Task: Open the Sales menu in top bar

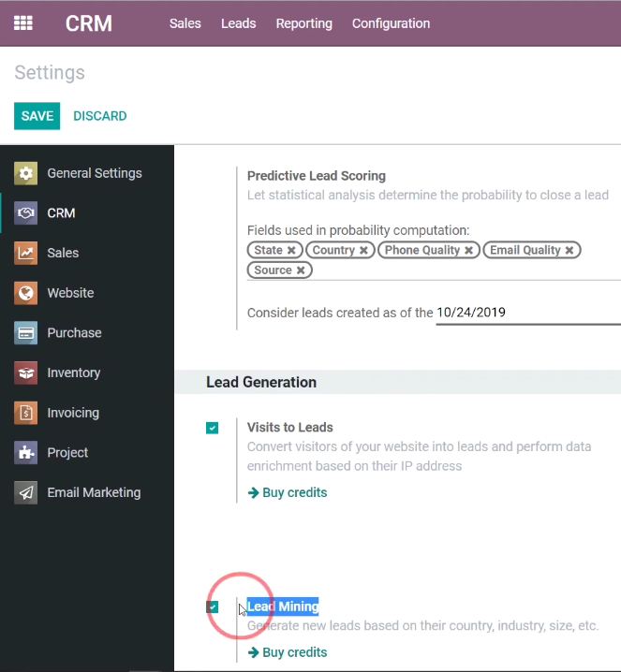Action: pyautogui.click(x=185, y=23)
